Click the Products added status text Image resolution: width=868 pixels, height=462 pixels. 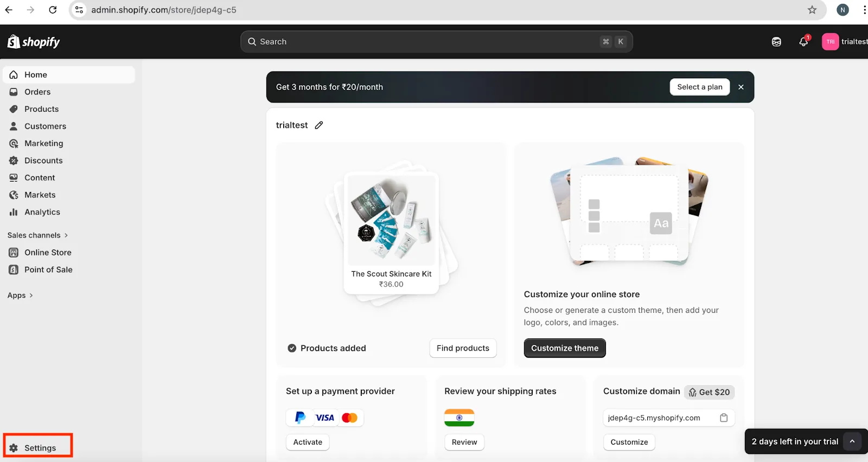(x=333, y=348)
